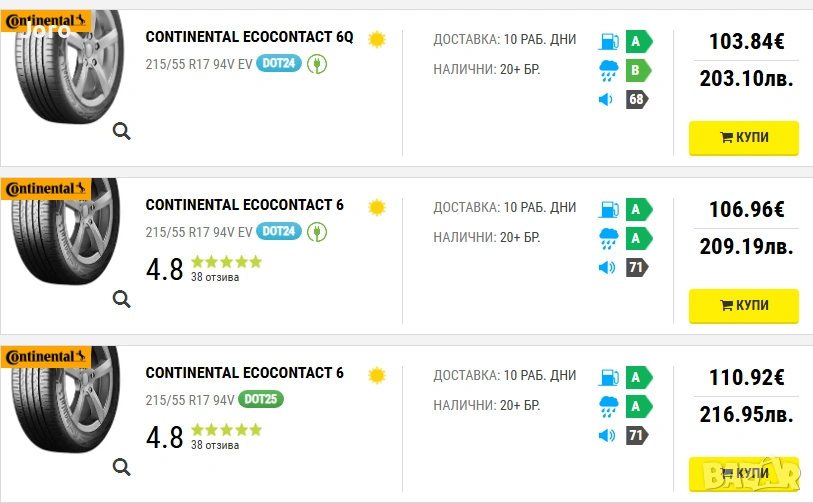Click EV plug icon on EcoContact 6Q row
Screen dimensions: 813x503
click(317, 64)
